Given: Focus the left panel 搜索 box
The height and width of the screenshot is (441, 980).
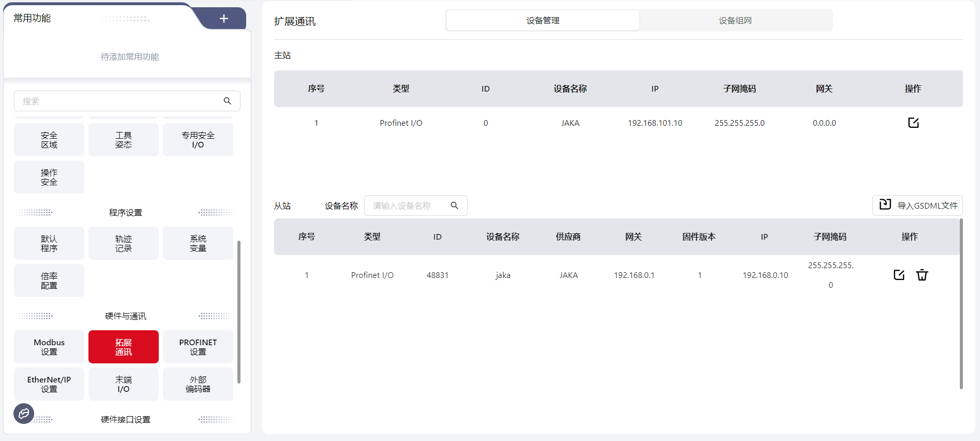Looking at the screenshot, I should pyautogui.click(x=119, y=101).
